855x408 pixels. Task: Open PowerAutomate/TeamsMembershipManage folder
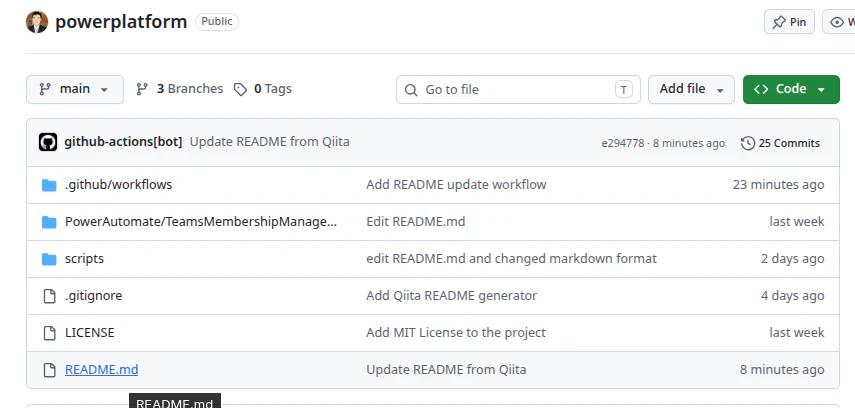(201, 221)
